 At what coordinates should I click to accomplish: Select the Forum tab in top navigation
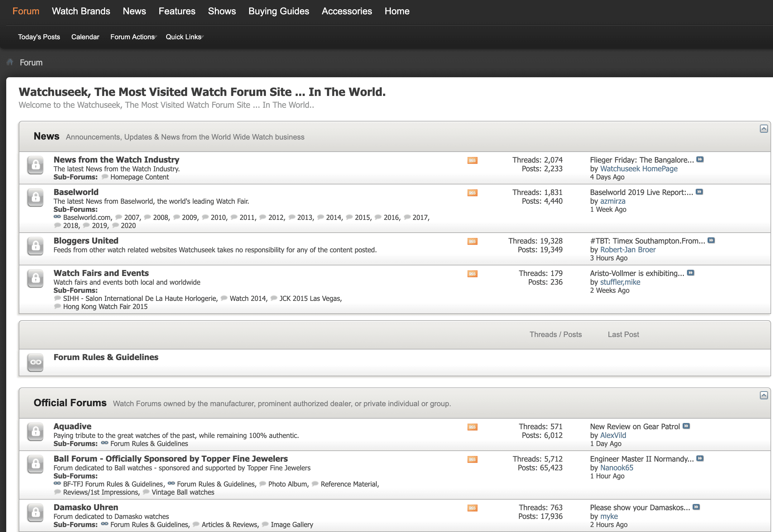click(x=26, y=11)
